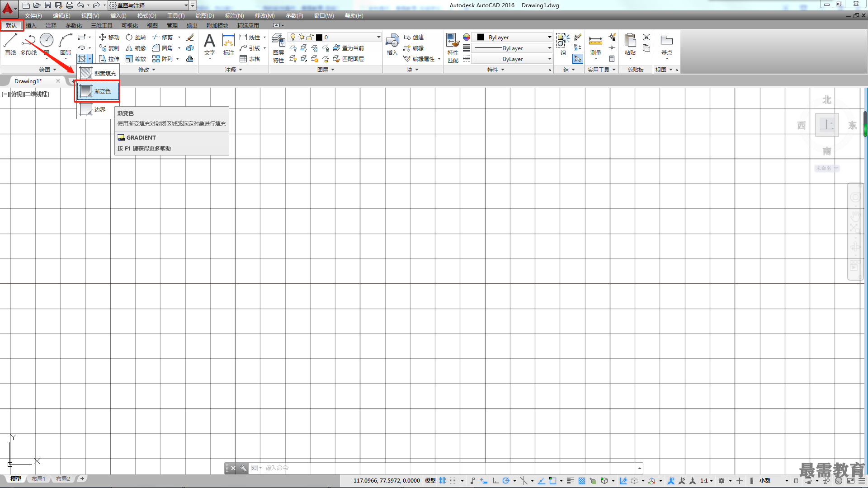Expand the Draw (绘图) panel
Viewport: 868px width, 488px height.
pyautogui.click(x=47, y=70)
